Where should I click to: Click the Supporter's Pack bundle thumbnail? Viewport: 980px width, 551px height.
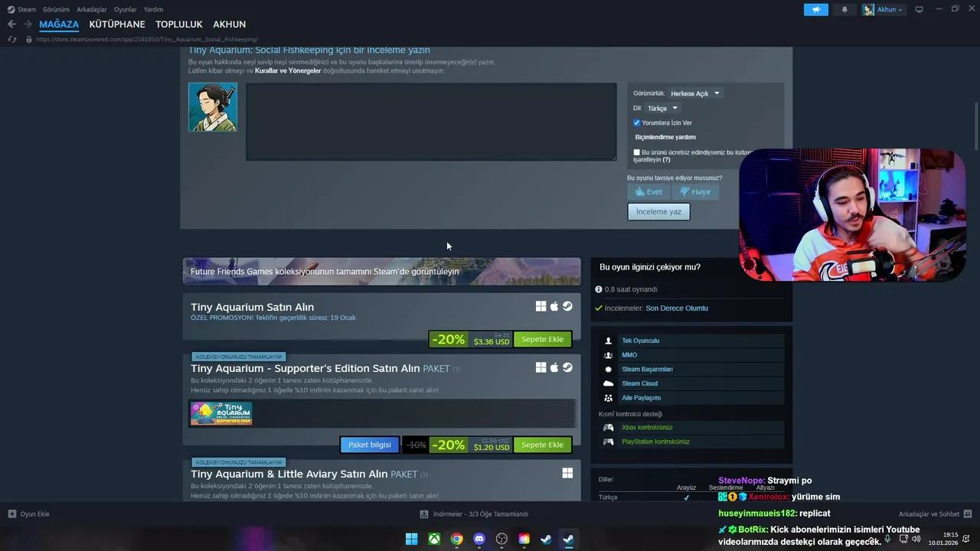[221, 413]
